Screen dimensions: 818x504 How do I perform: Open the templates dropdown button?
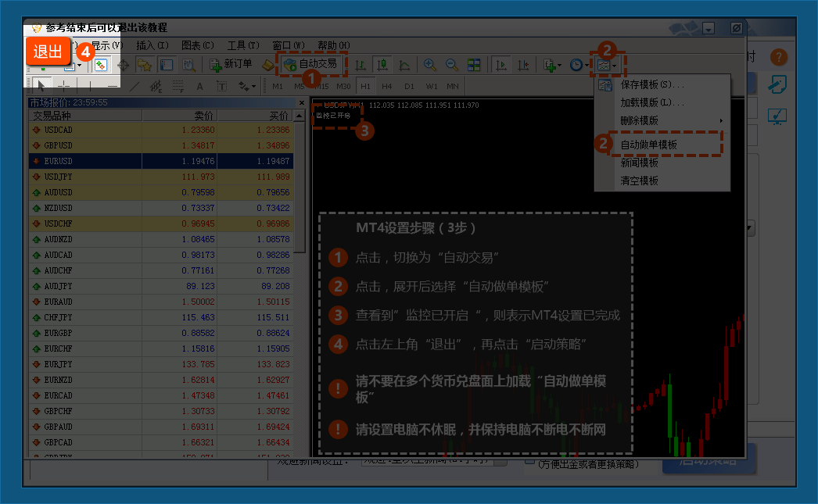point(607,66)
